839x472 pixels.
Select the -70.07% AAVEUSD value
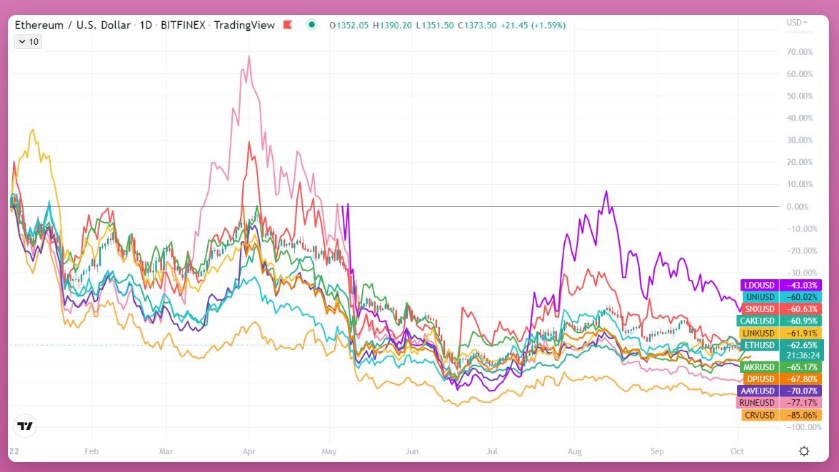801,391
